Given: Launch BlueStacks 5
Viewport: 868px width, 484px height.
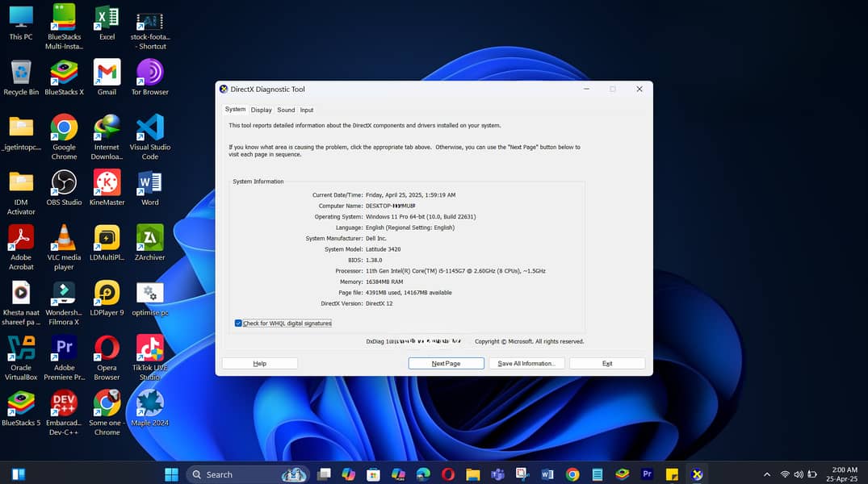Looking at the screenshot, I should (x=21, y=408).
